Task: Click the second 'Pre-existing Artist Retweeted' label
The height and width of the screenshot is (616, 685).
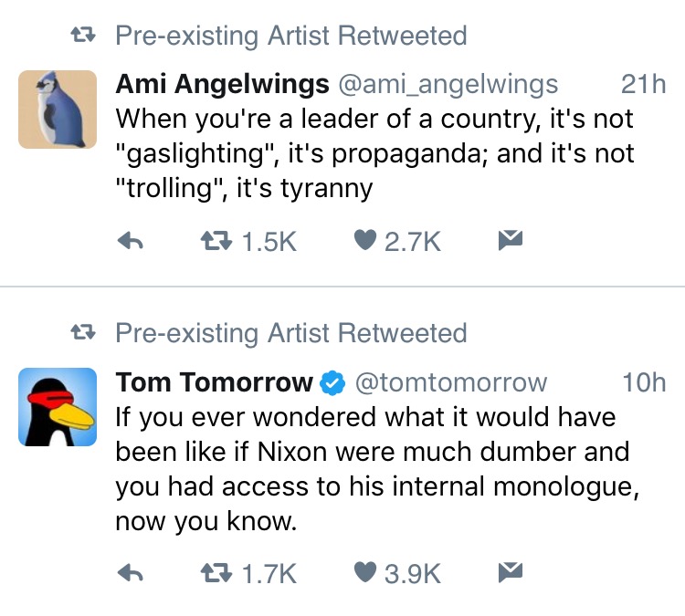Action: coord(291,333)
